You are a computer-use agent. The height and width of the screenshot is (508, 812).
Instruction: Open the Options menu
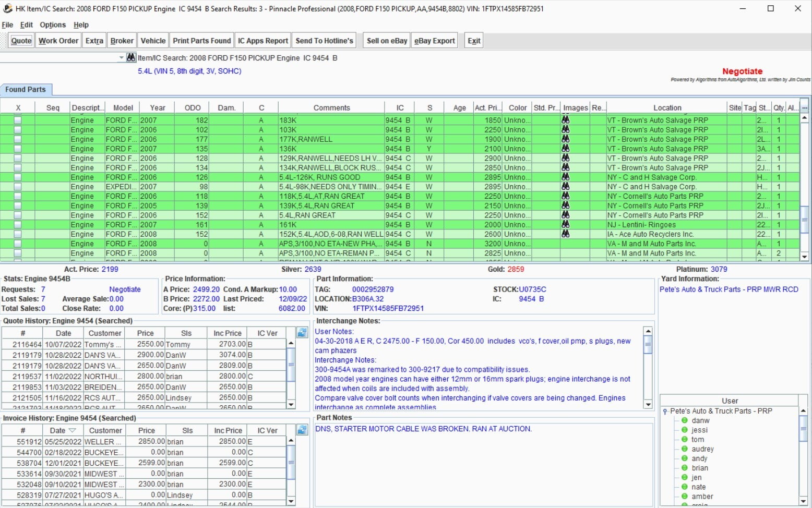tap(53, 25)
